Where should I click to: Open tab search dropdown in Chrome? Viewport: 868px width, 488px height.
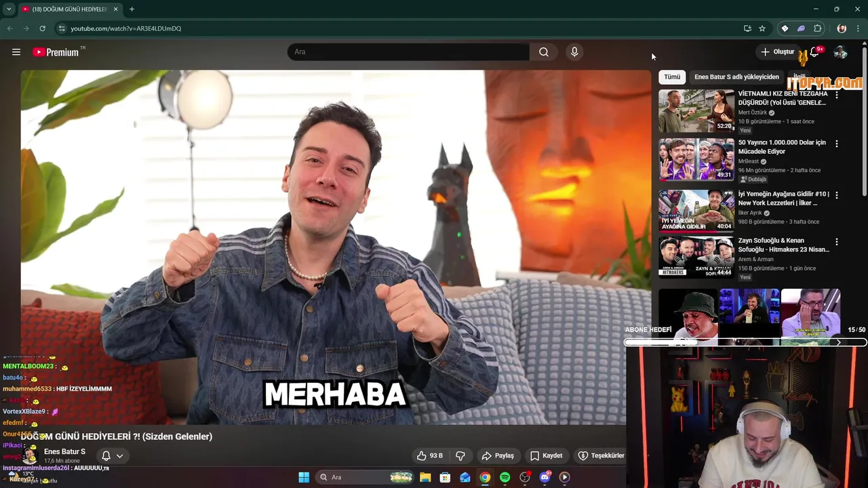[x=8, y=9]
